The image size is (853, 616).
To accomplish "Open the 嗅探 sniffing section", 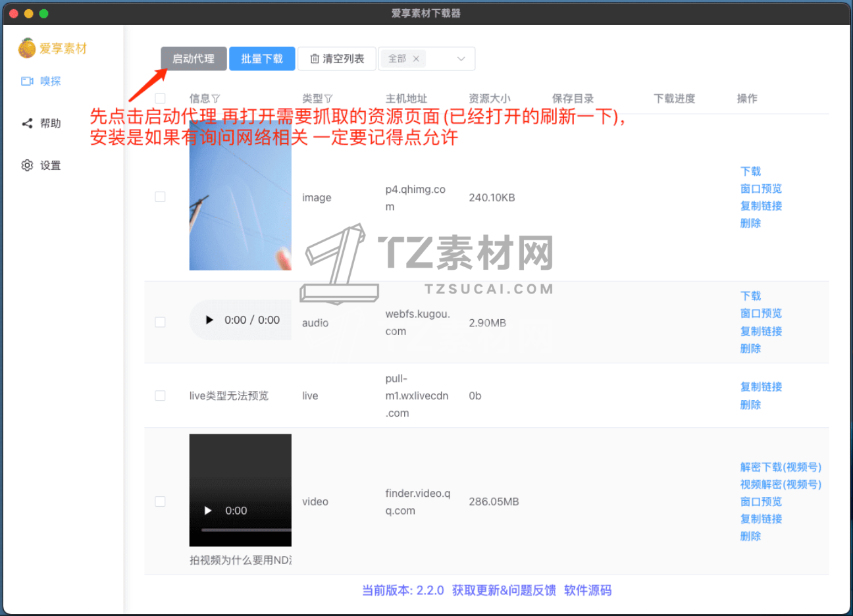I will coord(41,81).
